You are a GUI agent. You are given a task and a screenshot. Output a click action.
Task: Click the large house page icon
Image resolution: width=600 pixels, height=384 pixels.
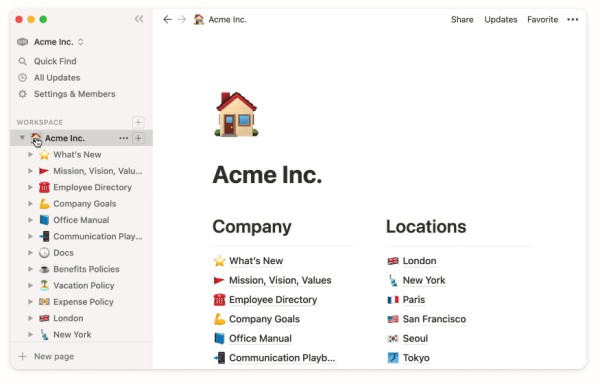click(236, 114)
